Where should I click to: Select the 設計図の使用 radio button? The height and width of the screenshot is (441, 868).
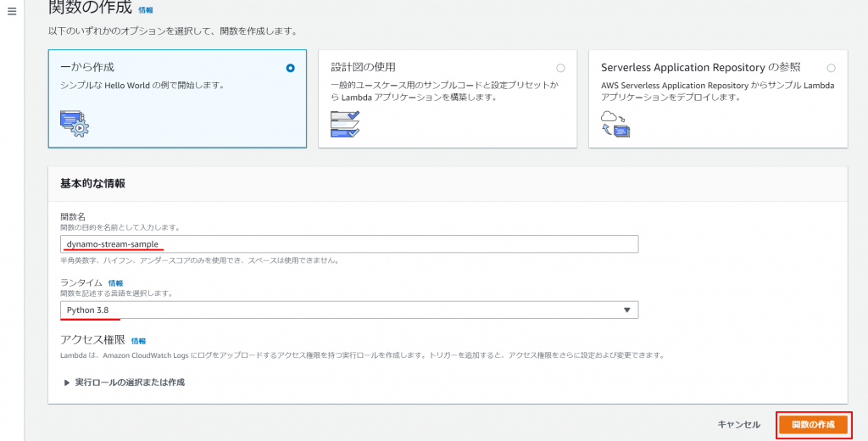pos(560,68)
